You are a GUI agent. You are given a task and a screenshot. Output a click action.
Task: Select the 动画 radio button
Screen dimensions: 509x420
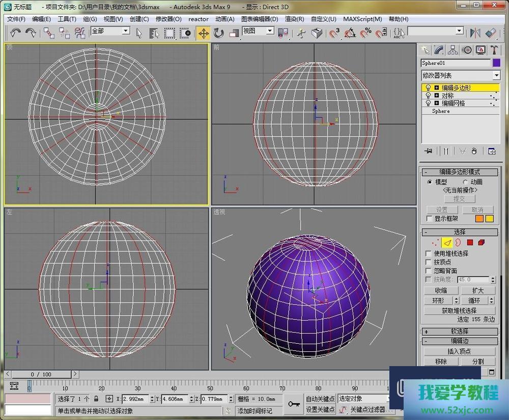coord(465,182)
